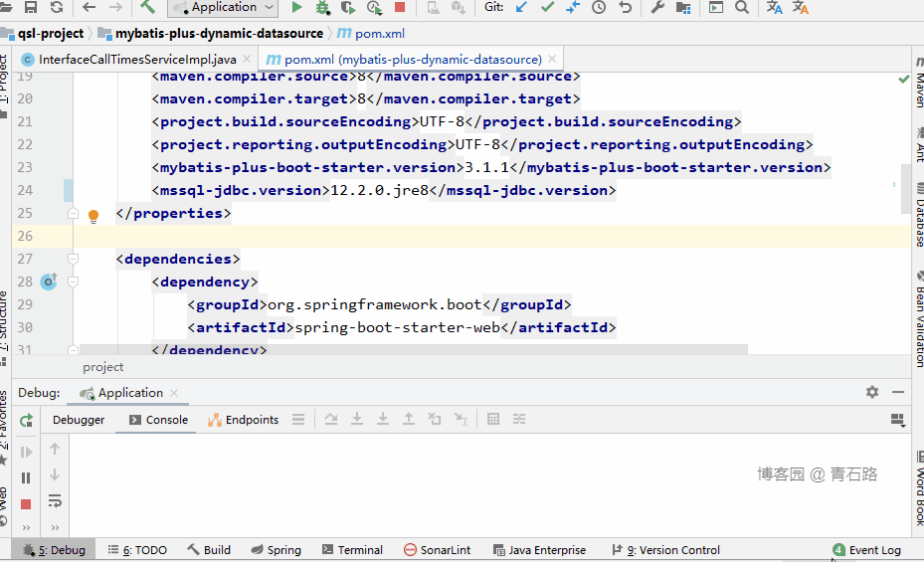This screenshot has height=562, width=924.
Task: Switch to the Debugger tab
Action: (79, 420)
